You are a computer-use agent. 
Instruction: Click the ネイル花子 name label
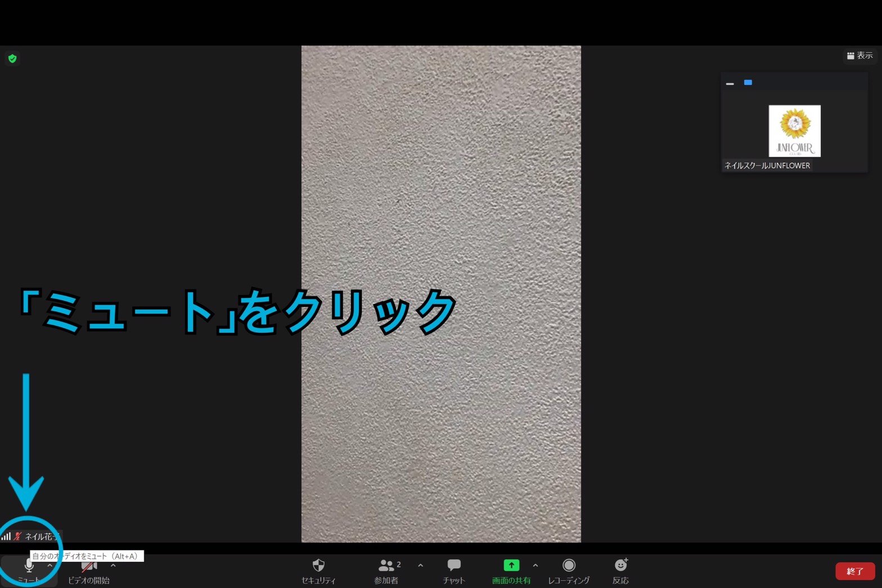coord(42,537)
